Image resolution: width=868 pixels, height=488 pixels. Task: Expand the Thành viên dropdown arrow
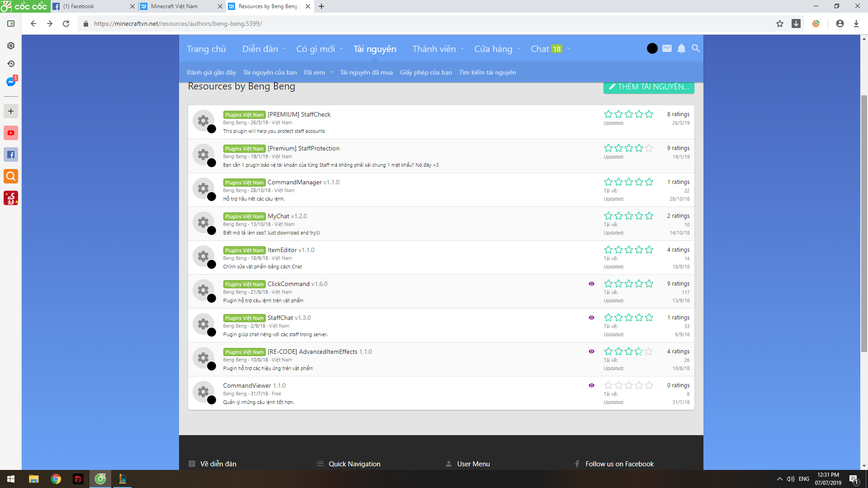(x=462, y=49)
